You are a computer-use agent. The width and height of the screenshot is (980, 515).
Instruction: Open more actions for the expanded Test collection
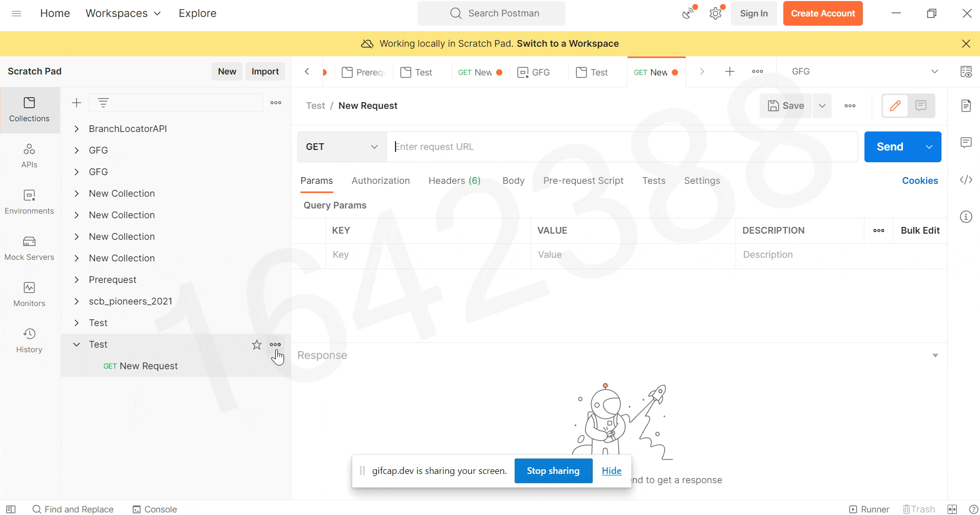click(275, 345)
